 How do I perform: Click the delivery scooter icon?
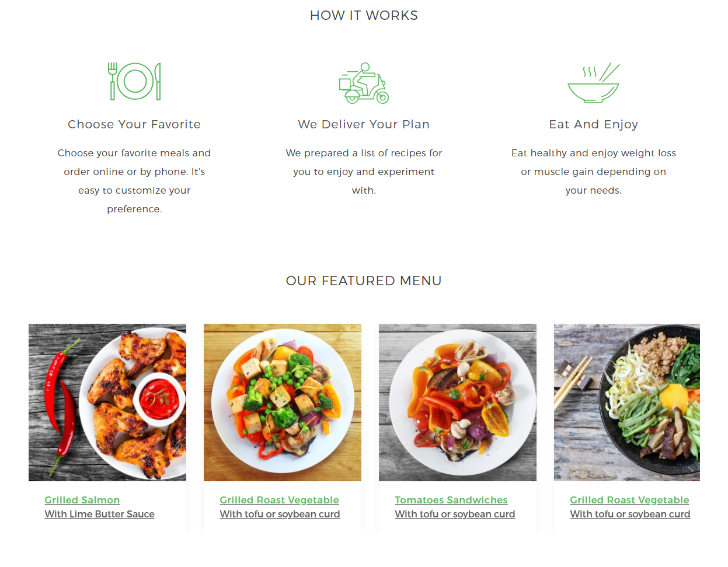[364, 83]
